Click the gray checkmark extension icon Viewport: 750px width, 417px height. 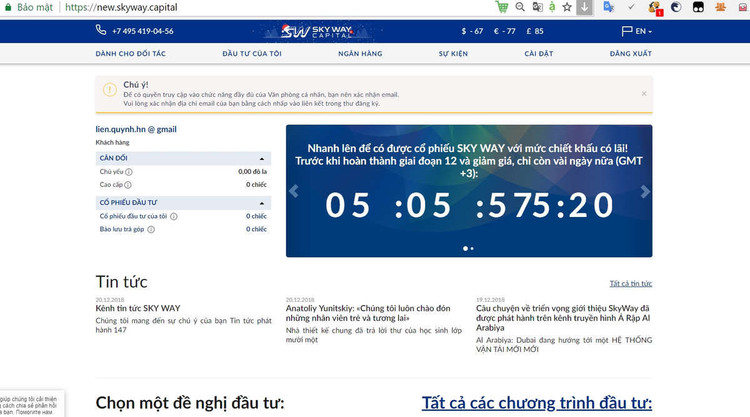(631, 7)
